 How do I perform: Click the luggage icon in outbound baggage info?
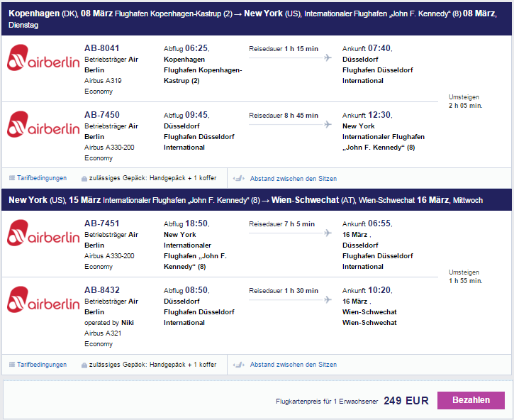tap(84, 179)
